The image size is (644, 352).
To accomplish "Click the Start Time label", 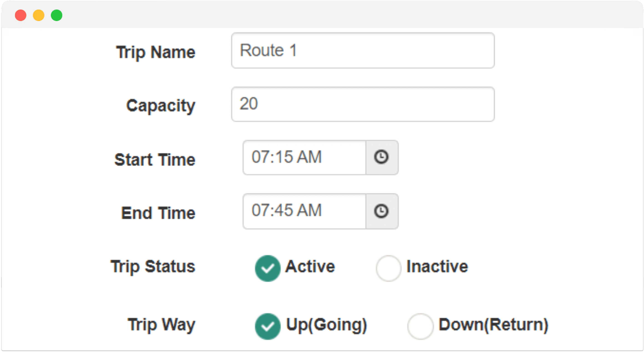I will tap(155, 160).
